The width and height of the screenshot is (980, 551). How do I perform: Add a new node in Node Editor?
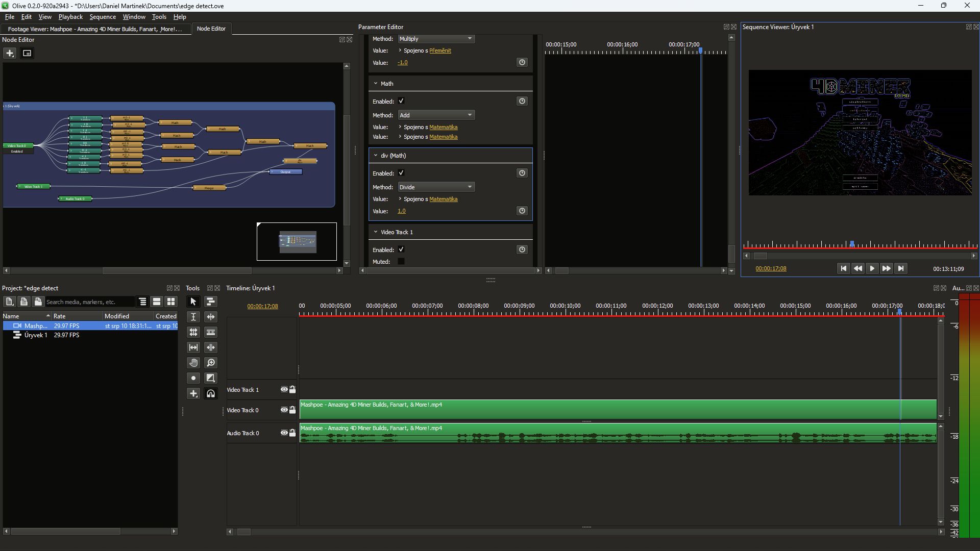point(10,53)
